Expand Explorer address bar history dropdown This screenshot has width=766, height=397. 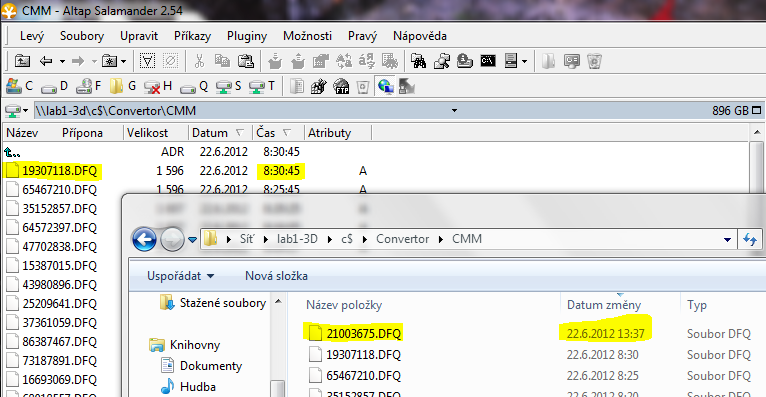click(x=727, y=239)
